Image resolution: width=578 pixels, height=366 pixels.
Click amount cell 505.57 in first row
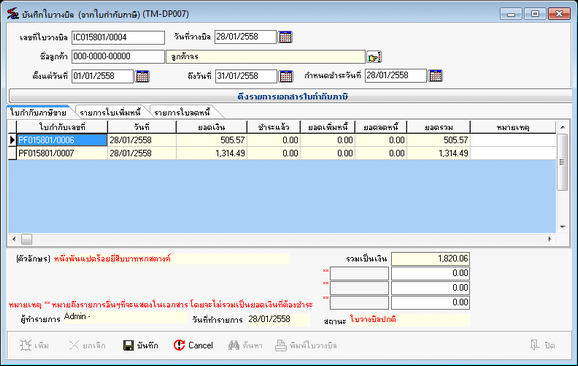coord(212,140)
